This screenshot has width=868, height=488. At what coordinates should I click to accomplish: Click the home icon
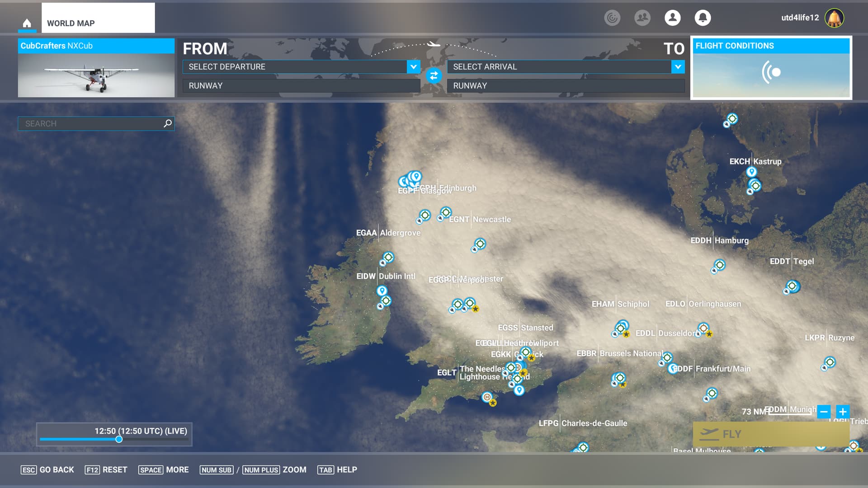[27, 23]
